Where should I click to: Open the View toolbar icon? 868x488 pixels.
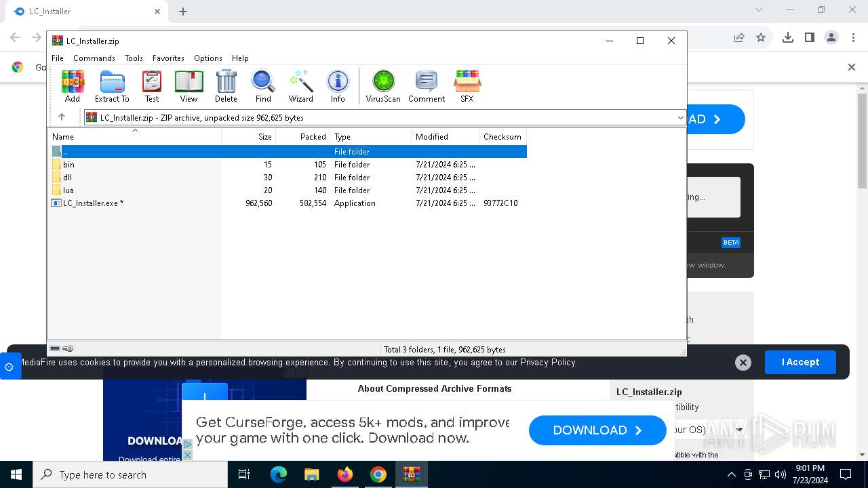click(x=189, y=86)
